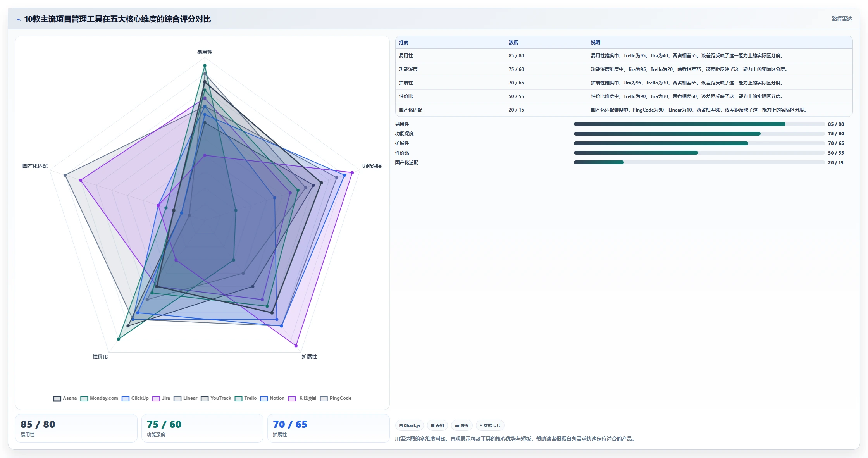Select the 性价比 progress bar
Image resolution: width=868 pixels, height=458 pixels.
pyautogui.click(x=699, y=153)
